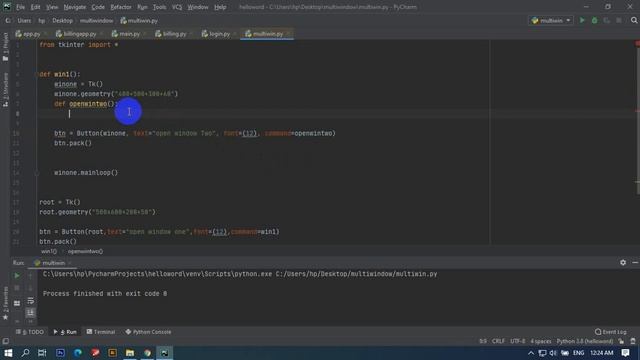This screenshot has width=640, height=360.
Task: Toggle the read-only lock icon
Action: click(x=621, y=341)
